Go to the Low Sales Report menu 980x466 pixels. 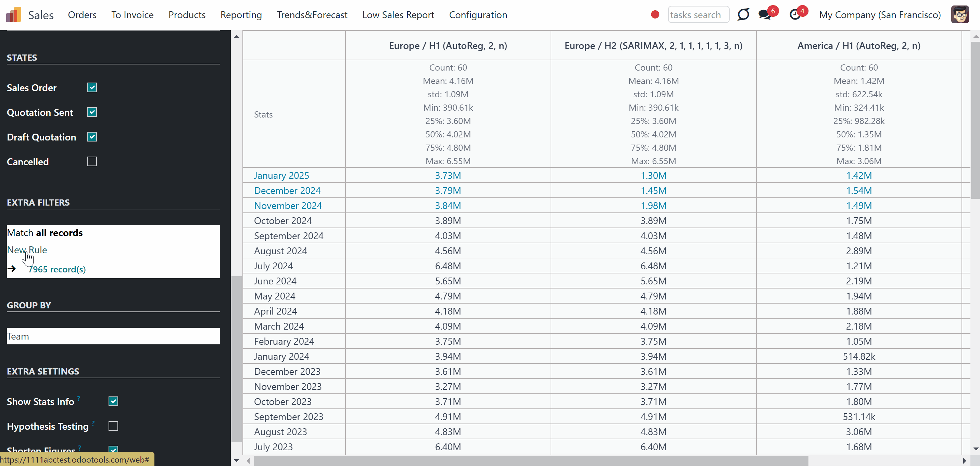tap(398, 15)
